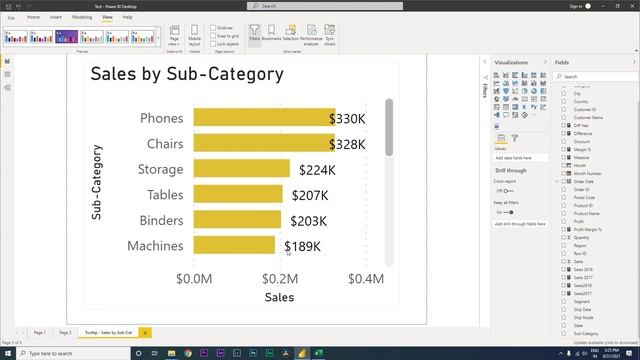Enable the Gridlines checkbox
Screen dimensions: 640x360
(x=213, y=28)
